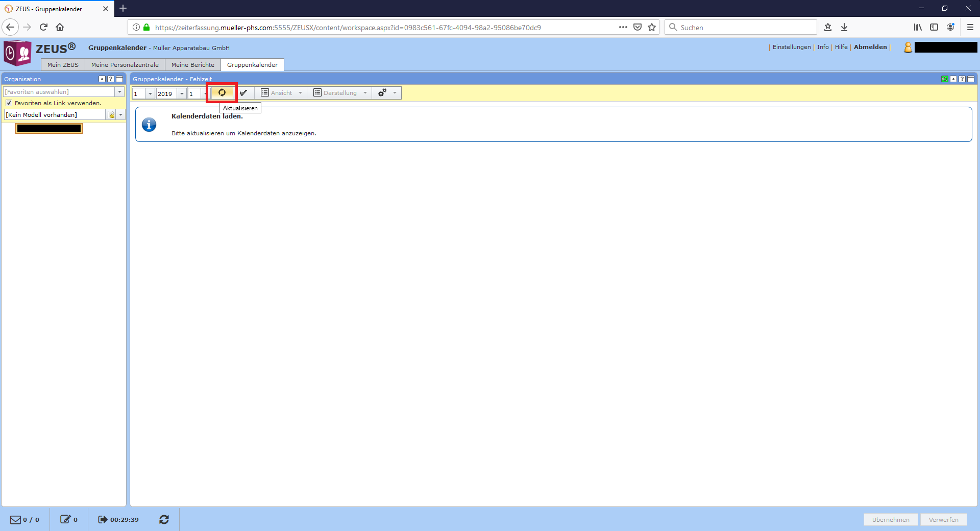The image size is (980, 531).
Task: Click the session logout timer icon
Action: pos(103,519)
